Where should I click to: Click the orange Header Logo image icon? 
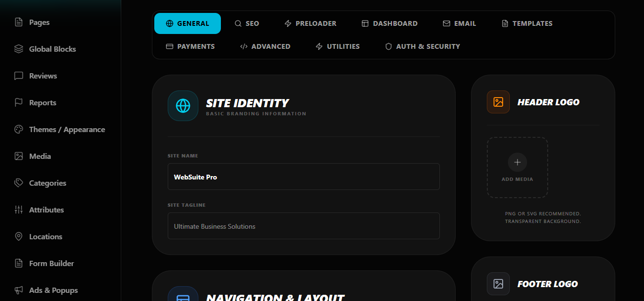click(x=498, y=102)
